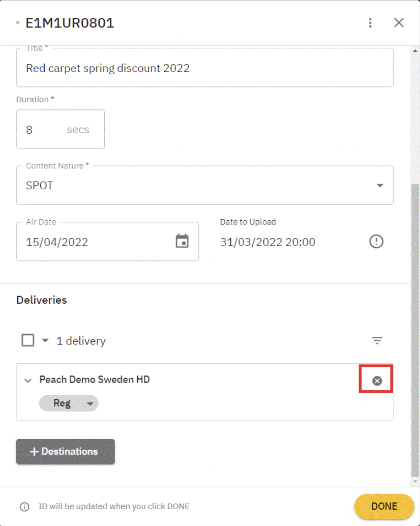420x526 pixels.
Task: Tick the select-all deliveries checkbox
Action: coord(28,340)
